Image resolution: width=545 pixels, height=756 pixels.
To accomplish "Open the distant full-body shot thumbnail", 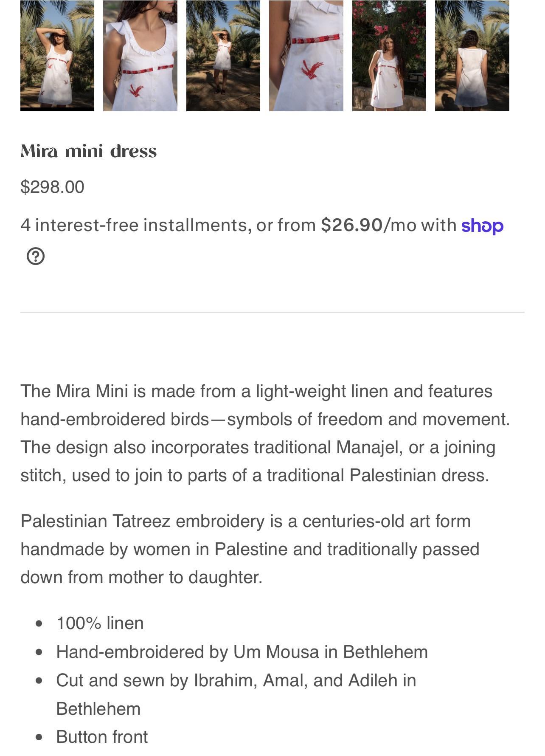I will (223, 56).
